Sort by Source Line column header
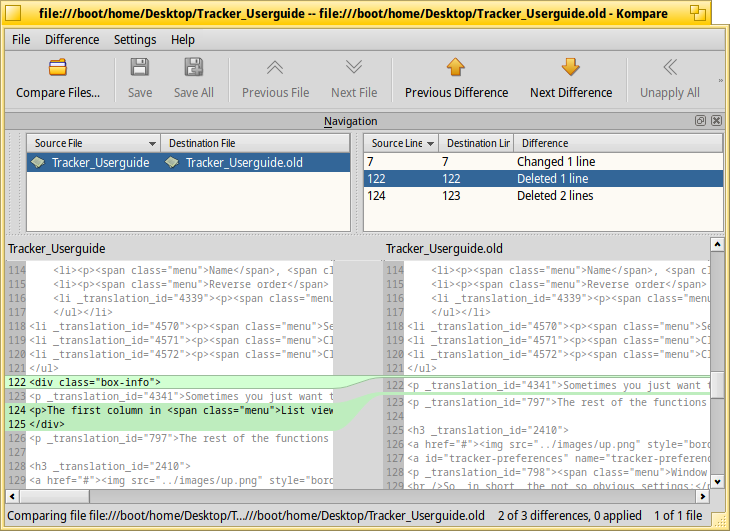 click(x=401, y=143)
